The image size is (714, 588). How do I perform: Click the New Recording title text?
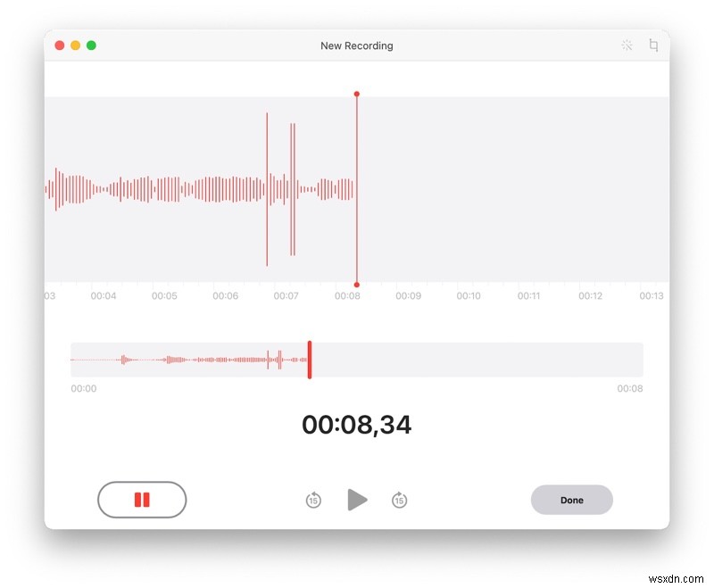coord(356,46)
